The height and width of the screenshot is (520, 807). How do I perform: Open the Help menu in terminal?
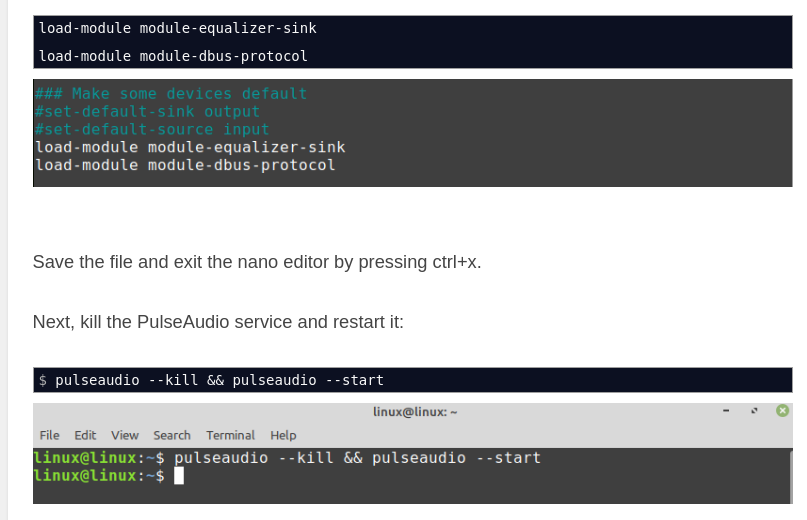(x=283, y=436)
